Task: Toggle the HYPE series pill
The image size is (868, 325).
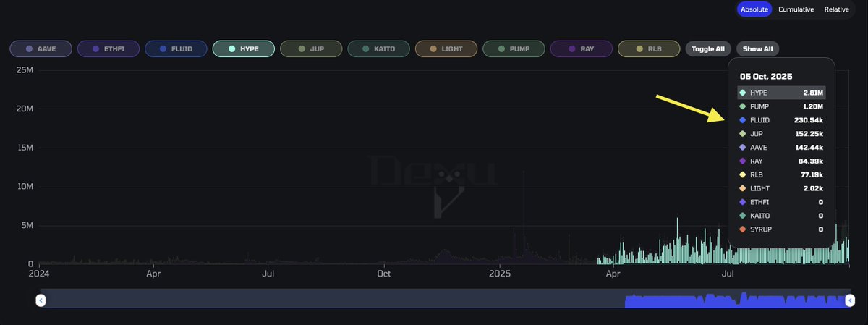Action: pos(244,49)
